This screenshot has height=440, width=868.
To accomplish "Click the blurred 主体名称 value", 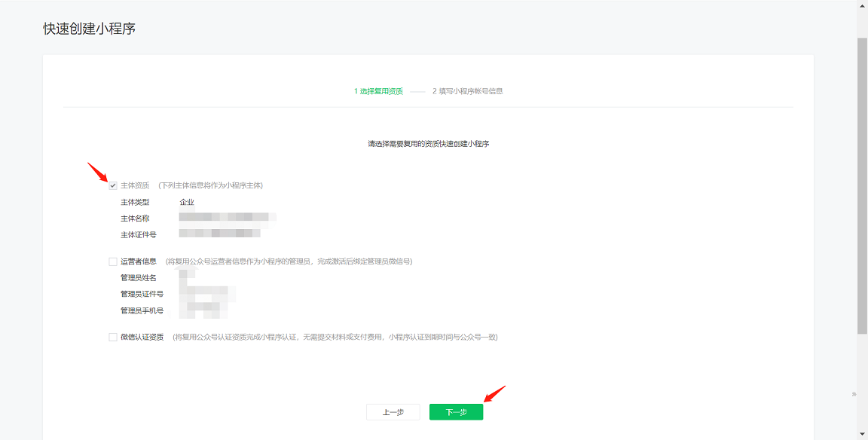I will click(x=226, y=218).
